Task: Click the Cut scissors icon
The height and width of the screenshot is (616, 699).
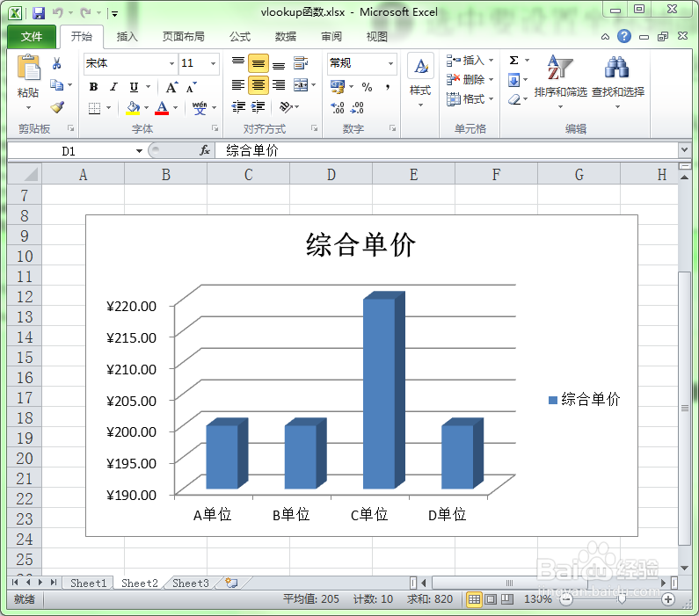Action: click(x=56, y=63)
